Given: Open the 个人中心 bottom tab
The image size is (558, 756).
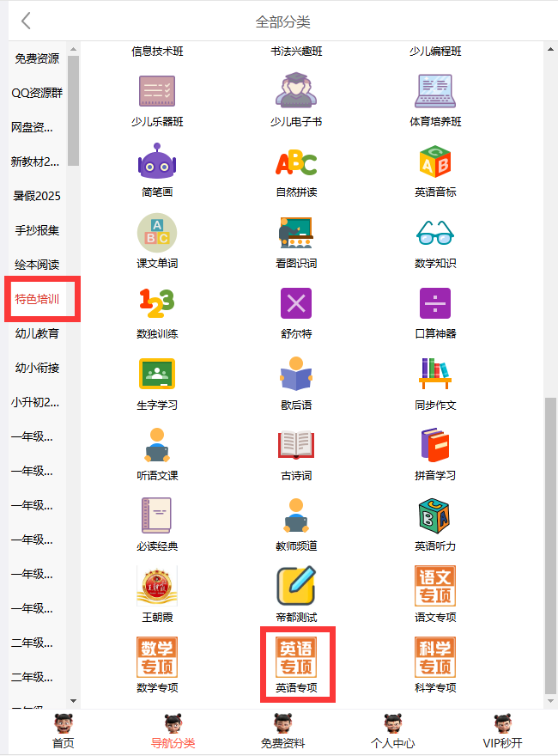Looking at the screenshot, I should 392,732.
